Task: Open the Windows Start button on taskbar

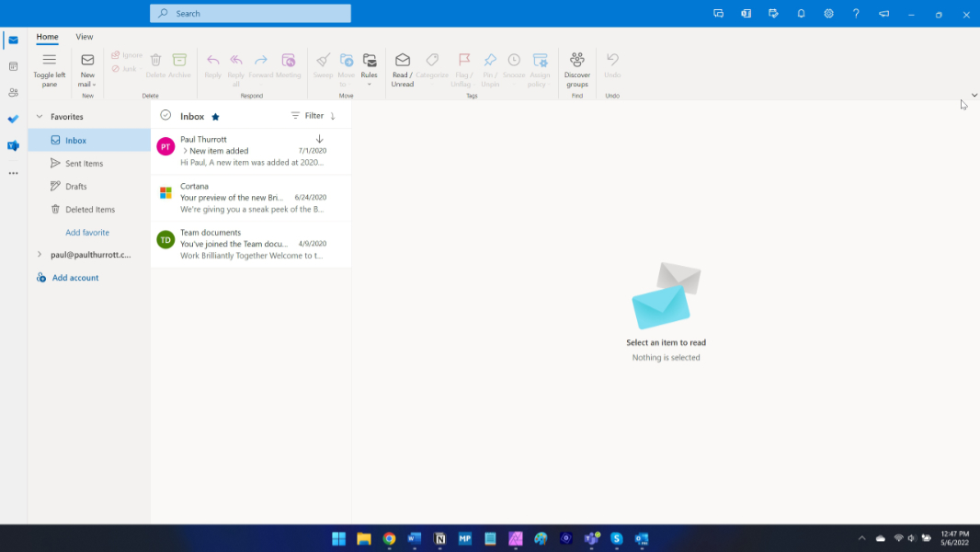Action: click(x=338, y=538)
